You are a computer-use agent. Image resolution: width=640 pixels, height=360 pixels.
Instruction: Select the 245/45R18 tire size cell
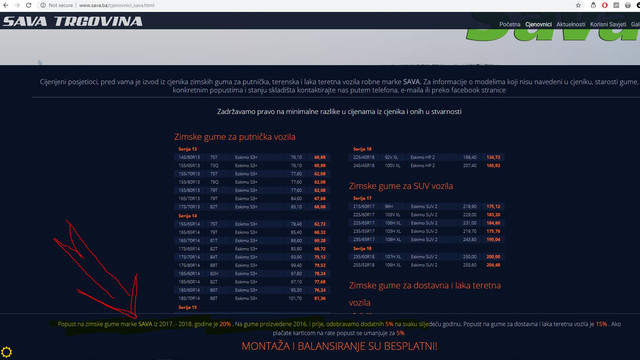(x=364, y=165)
